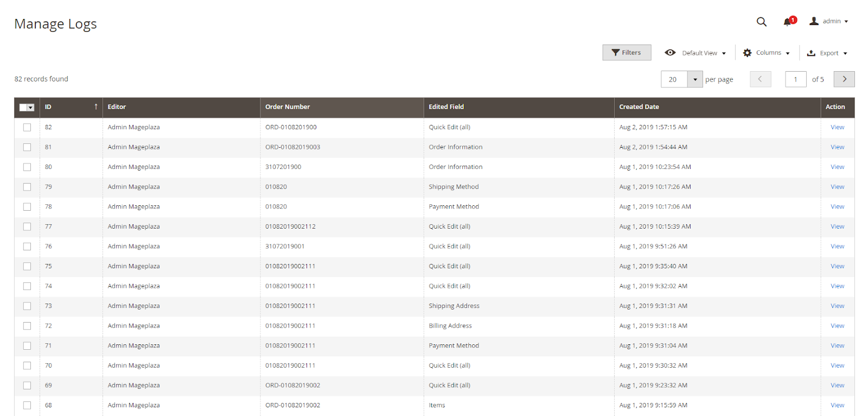Click the Export upload icon
Image resolution: width=868 pixels, height=416 pixels.
[x=811, y=53]
